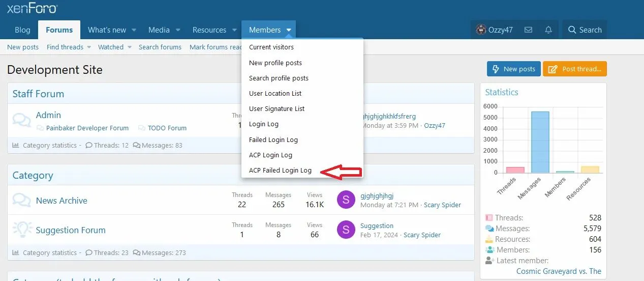The height and width of the screenshot is (281, 644).
Task: Click the orange Post thread button
Action: [x=575, y=69]
